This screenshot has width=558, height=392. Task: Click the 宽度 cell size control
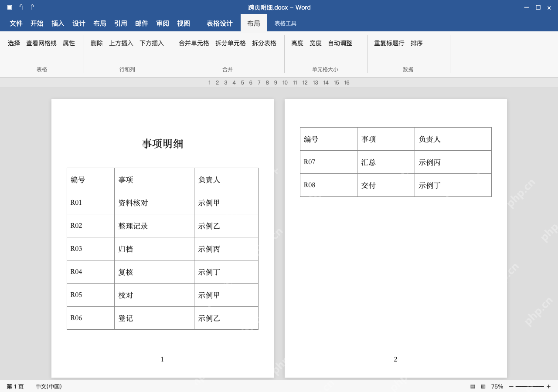[x=316, y=43]
